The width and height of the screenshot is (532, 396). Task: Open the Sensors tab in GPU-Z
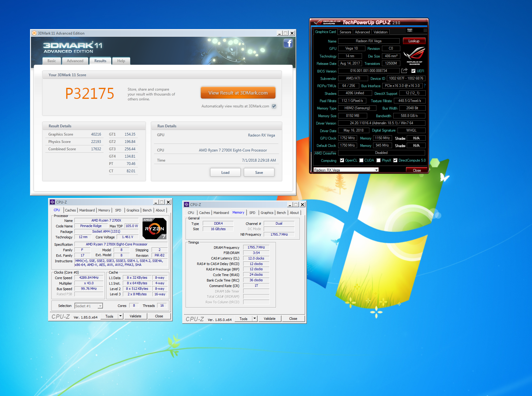click(x=345, y=32)
